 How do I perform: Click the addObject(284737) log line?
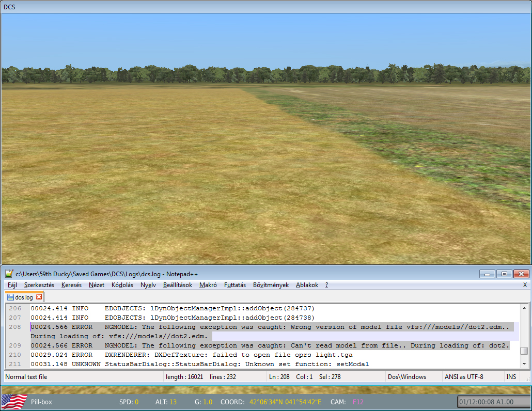173,308
